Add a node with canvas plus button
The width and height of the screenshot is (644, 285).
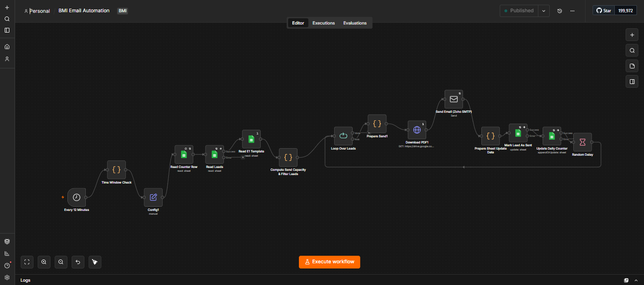pos(632,35)
